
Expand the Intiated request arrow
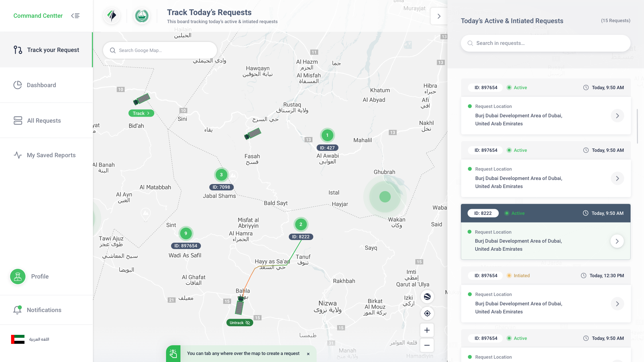618,304
